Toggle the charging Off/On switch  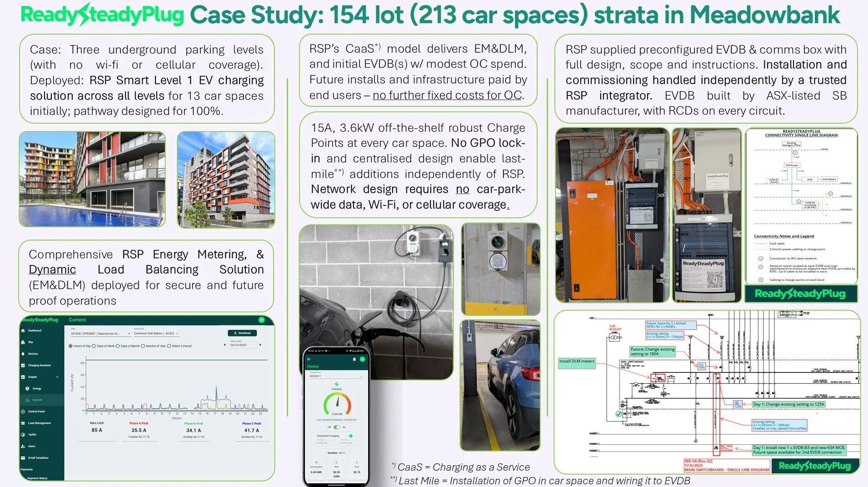click(x=337, y=427)
